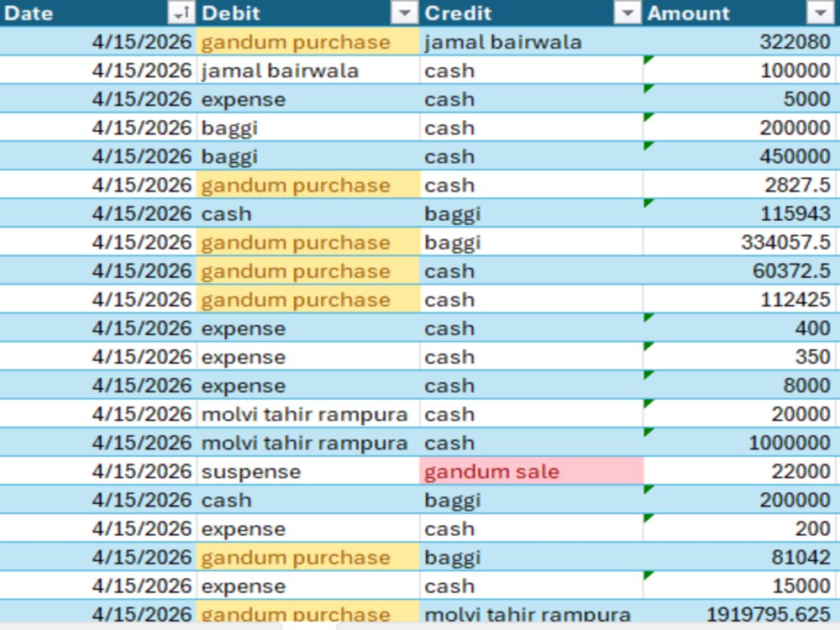840x630 pixels.
Task: Select 'cash' credit in the 100000 row
Action: tap(532, 71)
